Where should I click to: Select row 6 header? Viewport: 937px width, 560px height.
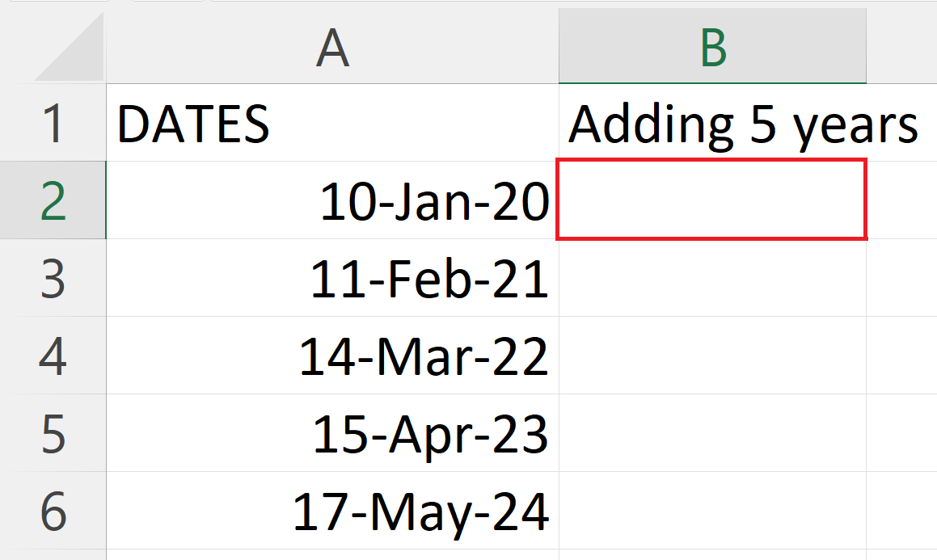point(53,512)
